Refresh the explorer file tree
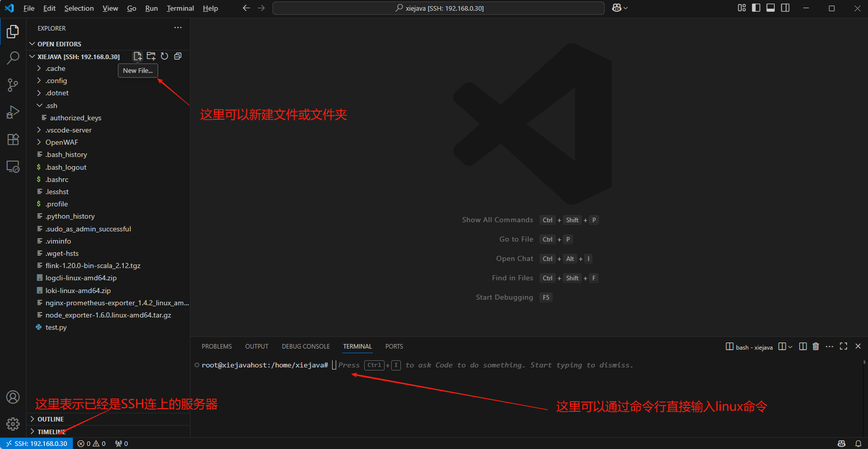Image resolution: width=868 pixels, height=449 pixels. point(165,56)
